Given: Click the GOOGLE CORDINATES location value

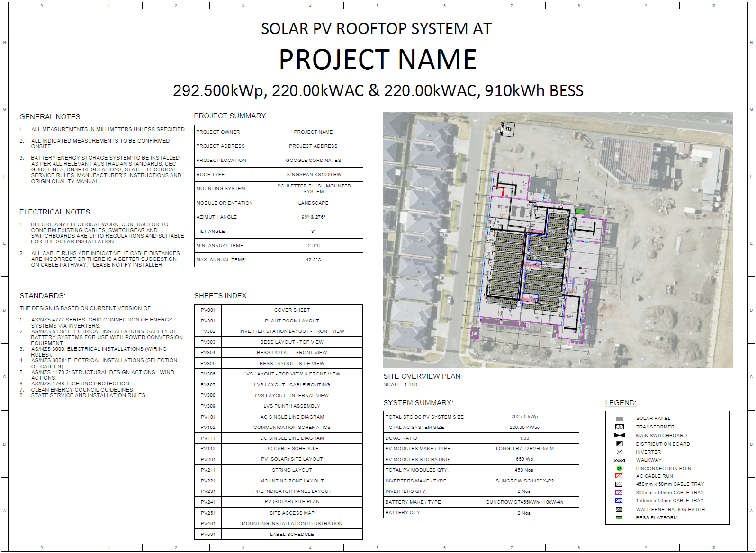Looking at the screenshot, I should tap(314, 161).
